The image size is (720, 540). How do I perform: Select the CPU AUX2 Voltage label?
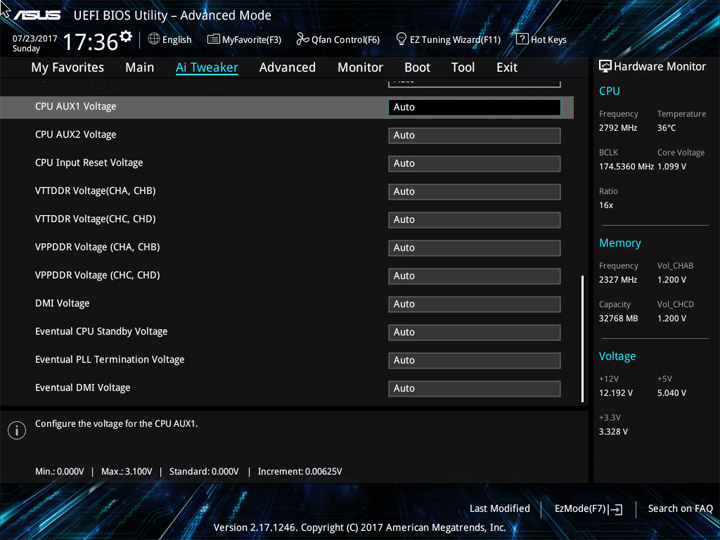[76, 135]
